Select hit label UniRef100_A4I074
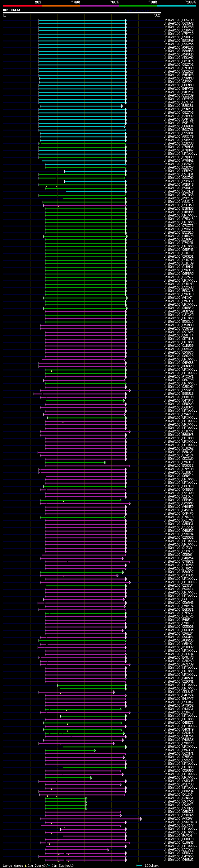 tap(178, 298)
